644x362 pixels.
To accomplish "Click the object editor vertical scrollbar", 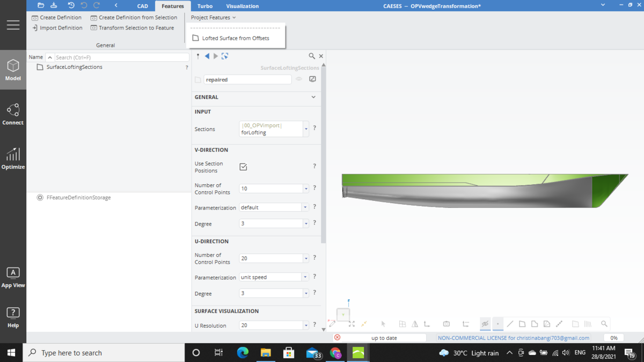I will click(324, 156).
